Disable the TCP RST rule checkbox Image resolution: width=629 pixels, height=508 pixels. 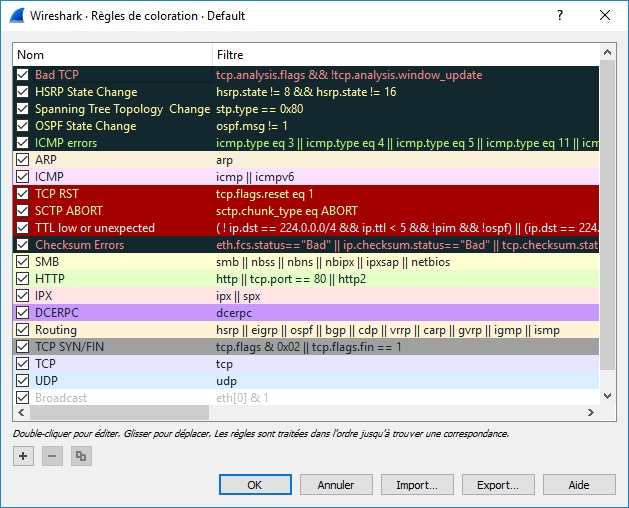[x=22, y=194]
